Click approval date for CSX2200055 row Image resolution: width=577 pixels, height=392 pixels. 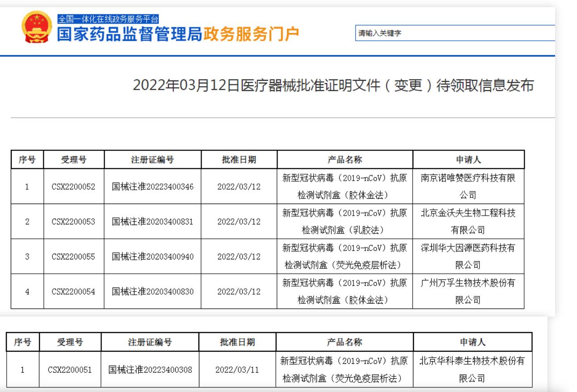tap(239, 257)
